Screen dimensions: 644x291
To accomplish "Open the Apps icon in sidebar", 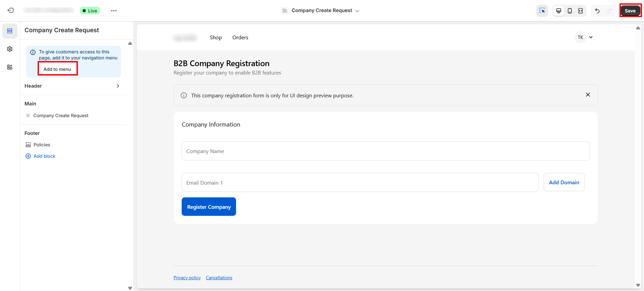I will pyautogui.click(x=10, y=67).
